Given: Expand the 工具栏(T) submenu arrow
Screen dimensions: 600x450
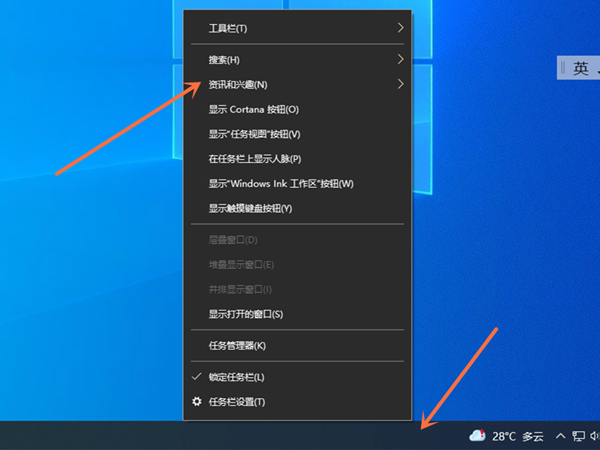Looking at the screenshot, I should 401,28.
